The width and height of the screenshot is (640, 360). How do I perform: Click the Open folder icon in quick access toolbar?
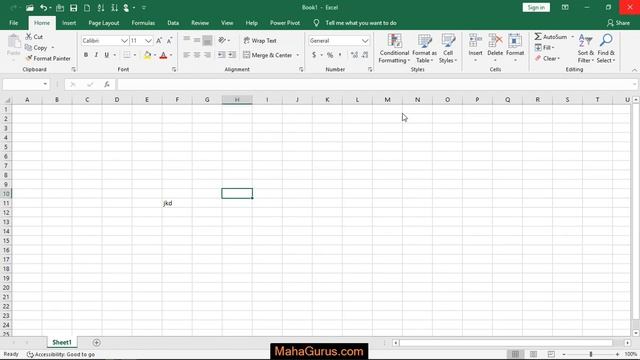click(x=29, y=8)
